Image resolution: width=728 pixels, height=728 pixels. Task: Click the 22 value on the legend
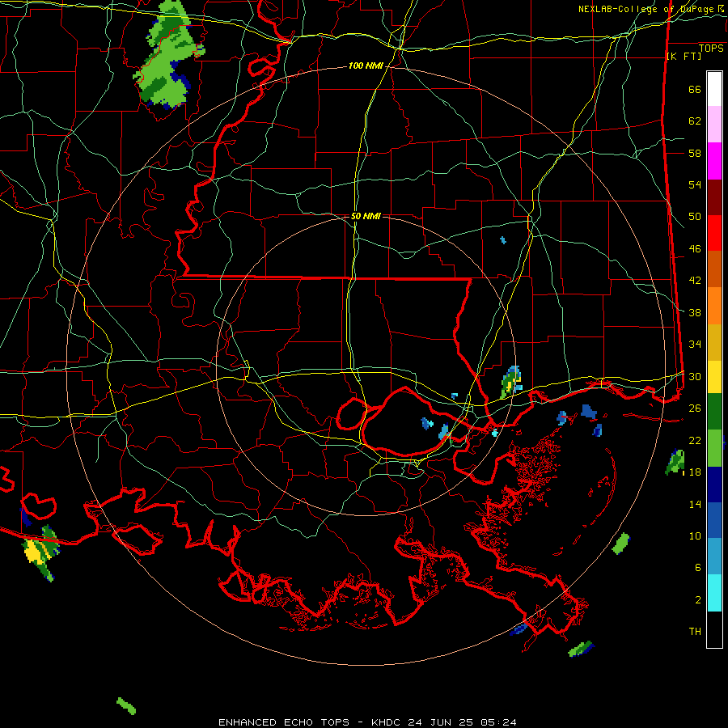[x=694, y=440]
